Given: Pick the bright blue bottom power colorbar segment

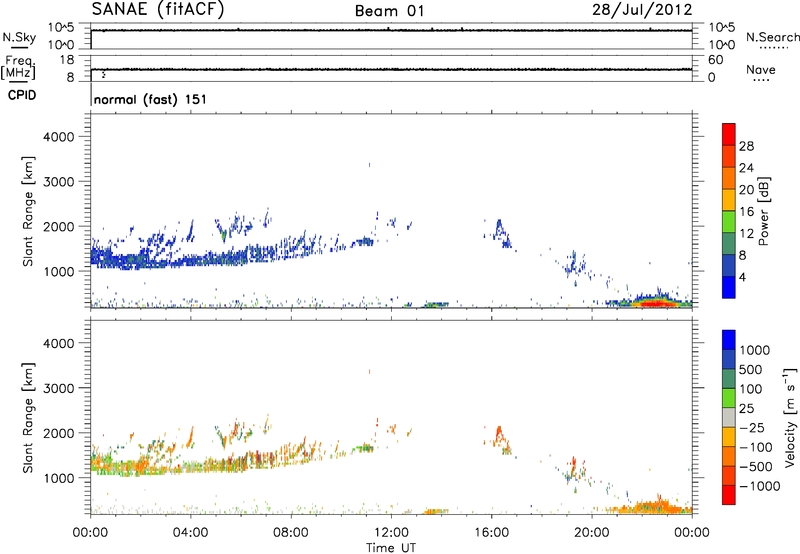Looking at the screenshot, I should tap(729, 287).
